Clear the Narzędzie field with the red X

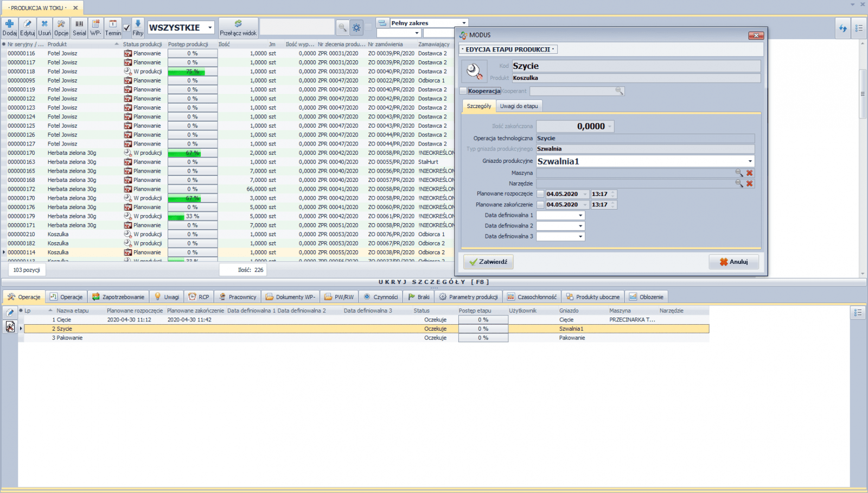(749, 184)
